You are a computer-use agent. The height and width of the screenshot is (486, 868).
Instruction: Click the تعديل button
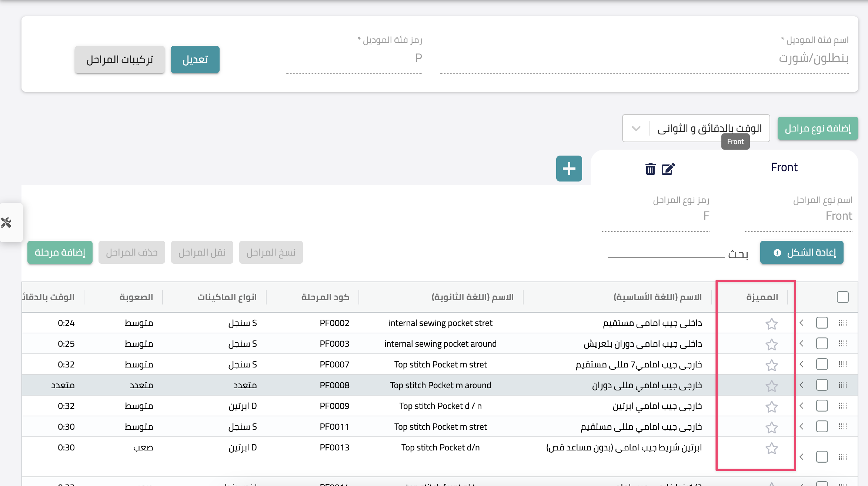tap(195, 59)
